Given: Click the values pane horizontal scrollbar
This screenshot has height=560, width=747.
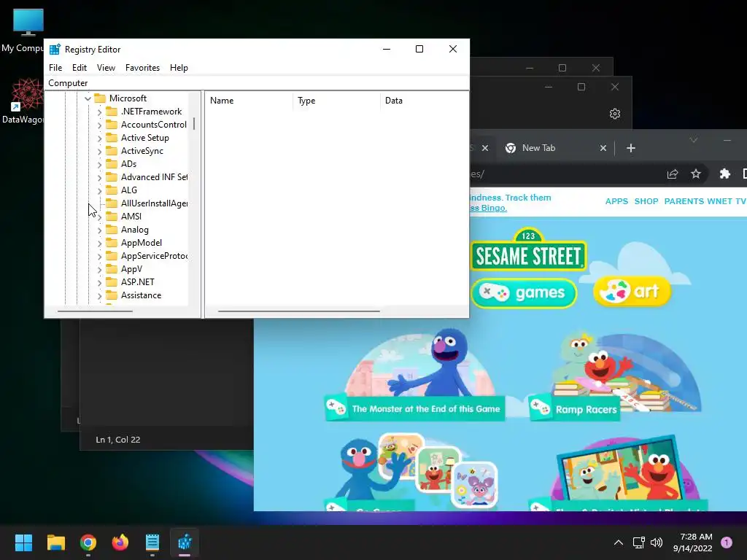Looking at the screenshot, I should coord(298,311).
